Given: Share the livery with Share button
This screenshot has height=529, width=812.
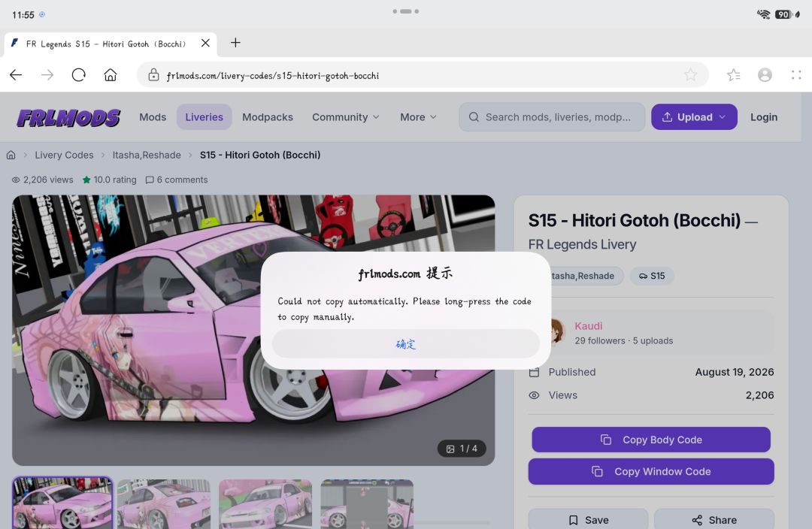Looking at the screenshot, I should pyautogui.click(x=714, y=519).
